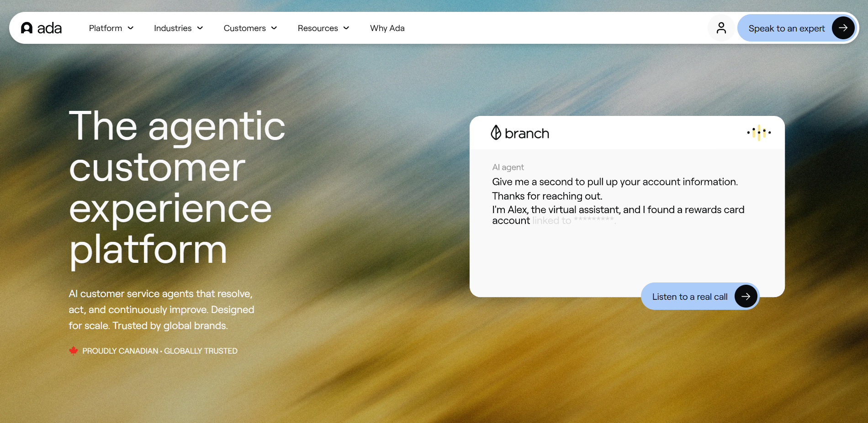This screenshot has height=423, width=868.
Task: Click the arrow icon on Listen to a real call
Action: pos(746,296)
